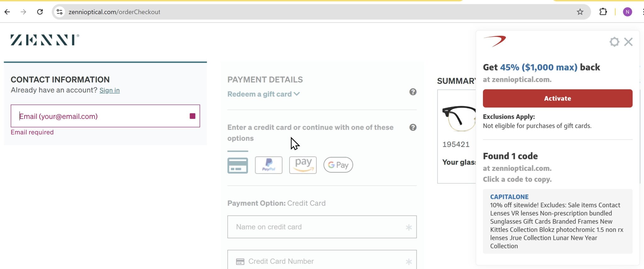Close the Capital One Shopping popup
This screenshot has height=269, width=644.
628,42
